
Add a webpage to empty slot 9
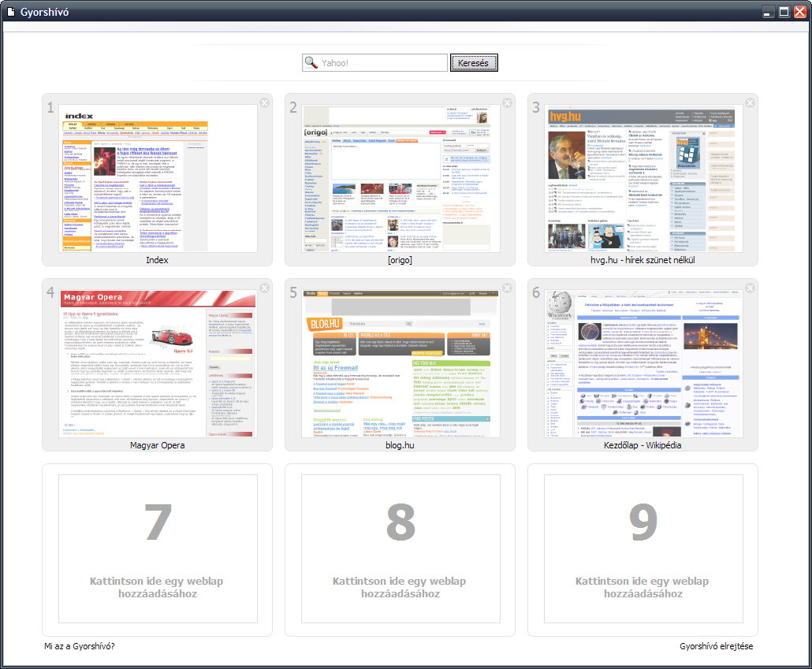pos(643,549)
